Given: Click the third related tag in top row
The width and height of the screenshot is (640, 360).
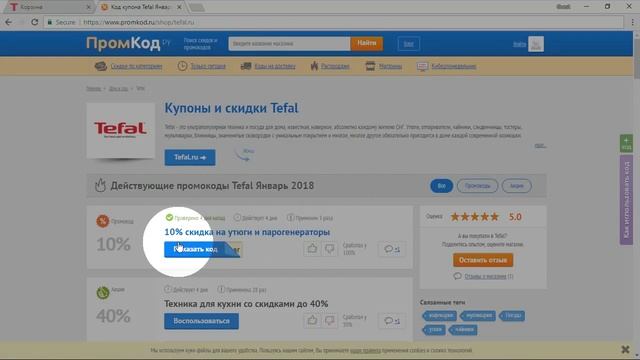Looking at the screenshot, I should pyautogui.click(x=512, y=316).
